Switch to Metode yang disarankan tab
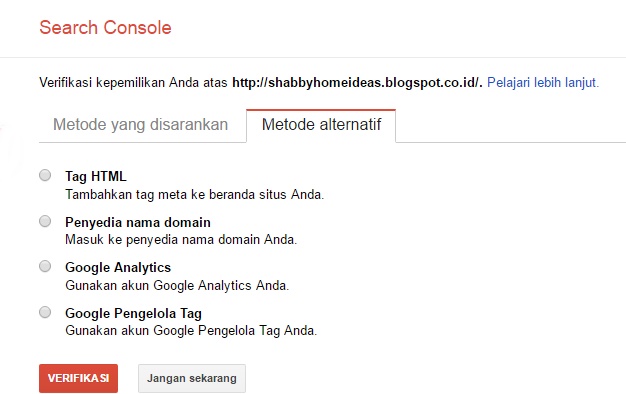This screenshot has width=626, height=394. click(x=141, y=125)
